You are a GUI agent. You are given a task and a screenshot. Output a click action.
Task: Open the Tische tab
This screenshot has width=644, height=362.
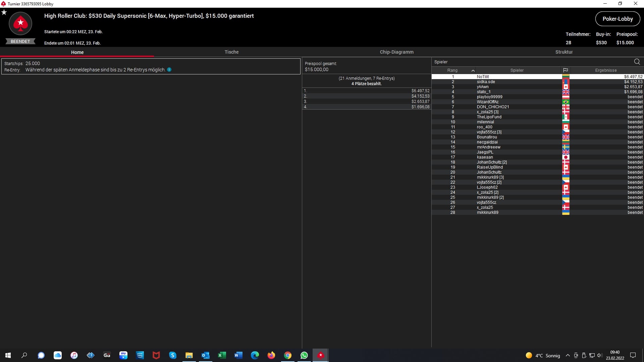click(x=231, y=52)
